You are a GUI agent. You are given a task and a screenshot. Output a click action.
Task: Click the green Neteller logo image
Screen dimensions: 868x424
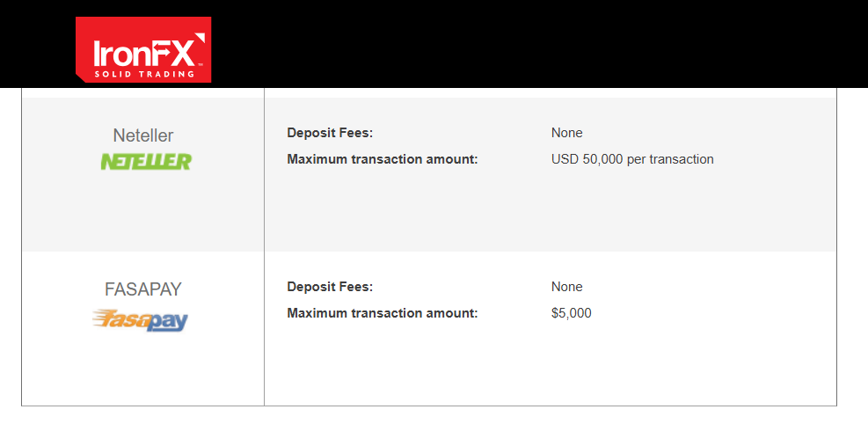point(145,162)
